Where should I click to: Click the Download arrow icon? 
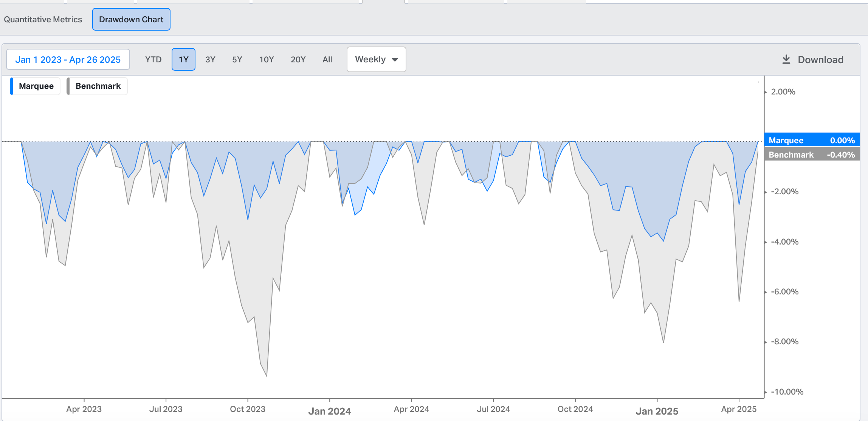click(x=786, y=59)
